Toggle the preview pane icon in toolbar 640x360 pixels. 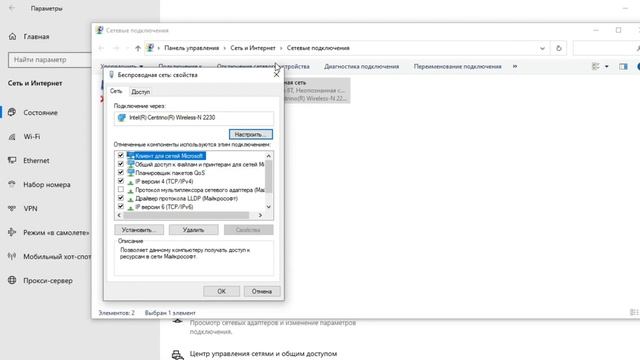[623, 66]
